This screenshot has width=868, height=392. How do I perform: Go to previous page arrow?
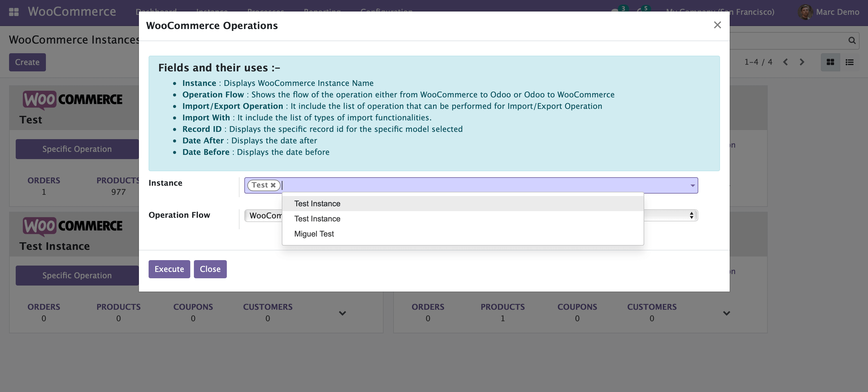pyautogui.click(x=786, y=62)
